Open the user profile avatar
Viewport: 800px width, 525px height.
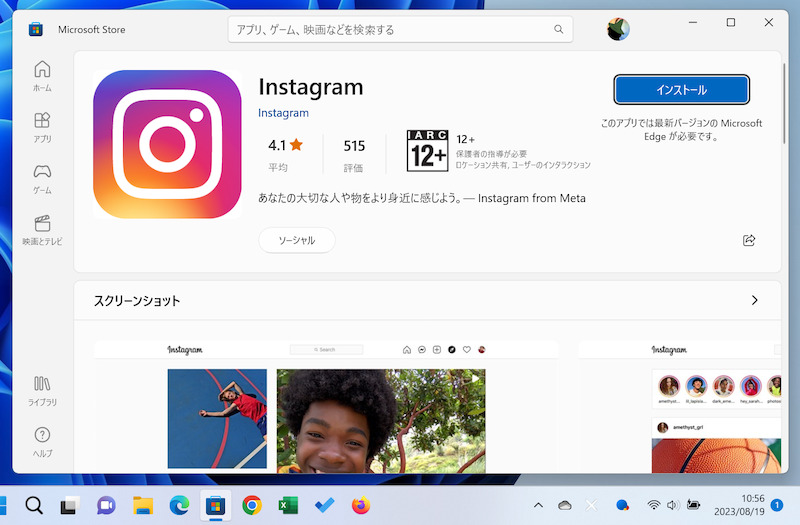click(x=617, y=29)
